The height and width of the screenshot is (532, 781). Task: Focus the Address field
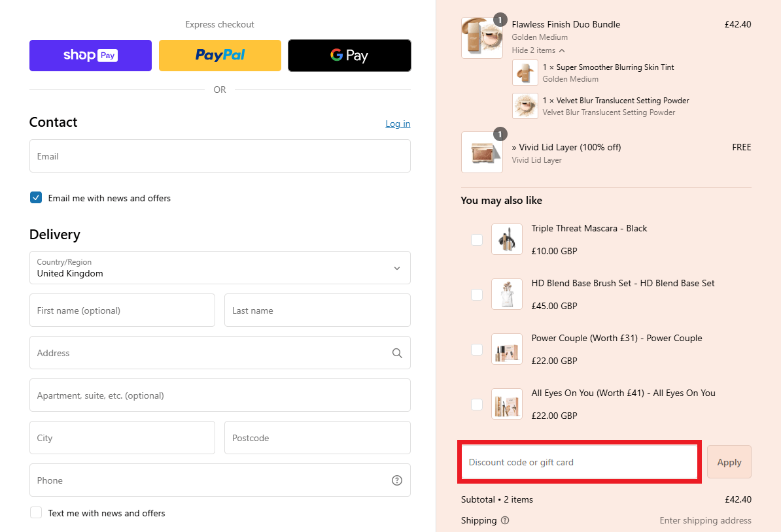220,353
